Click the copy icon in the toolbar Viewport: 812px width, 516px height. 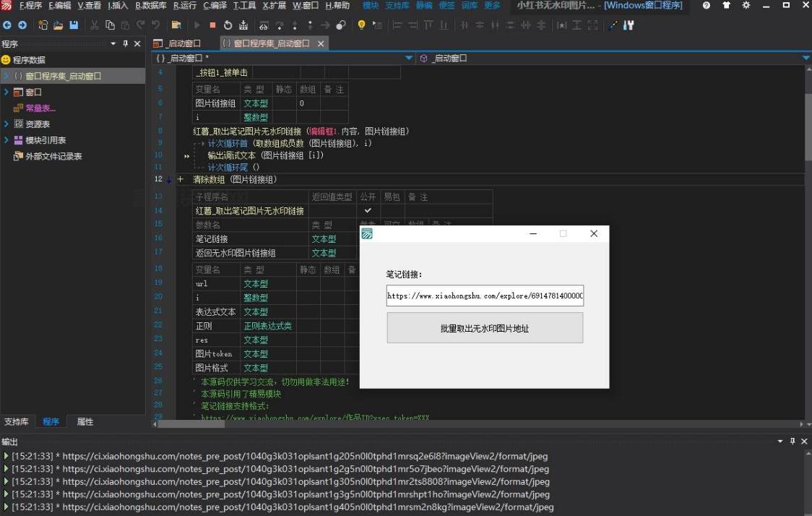pyautogui.click(x=110, y=25)
